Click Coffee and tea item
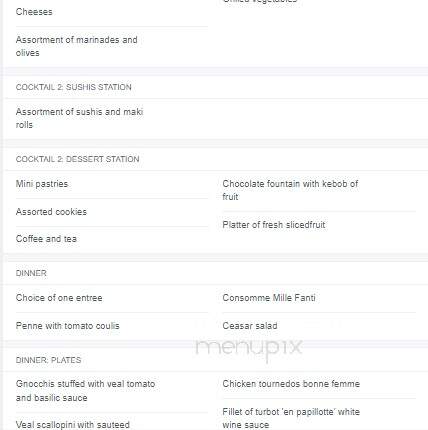The image size is (428, 430). coord(46,239)
